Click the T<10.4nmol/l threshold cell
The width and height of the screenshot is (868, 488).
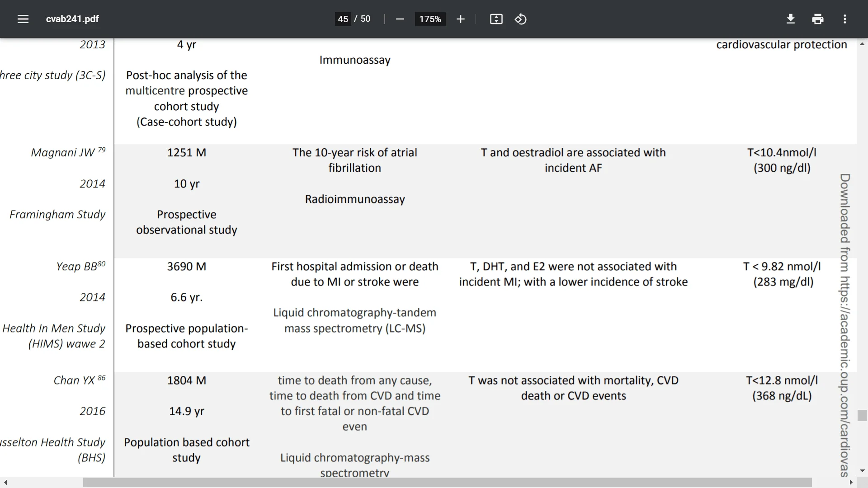point(782,153)
